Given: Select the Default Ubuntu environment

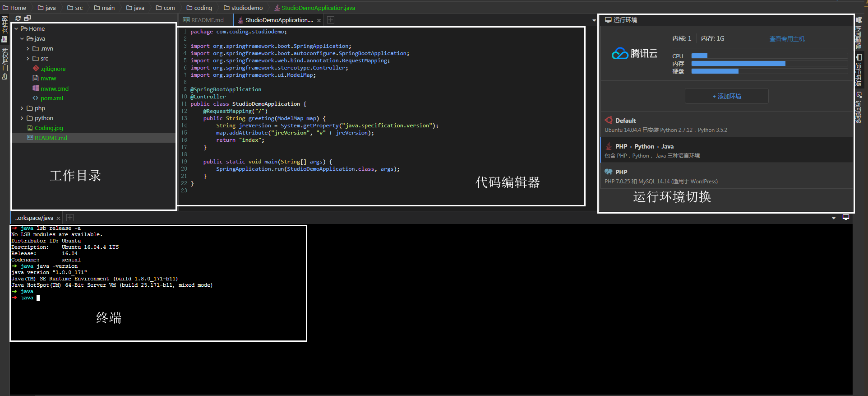Looking at the screenshot, I should point(726,125).
